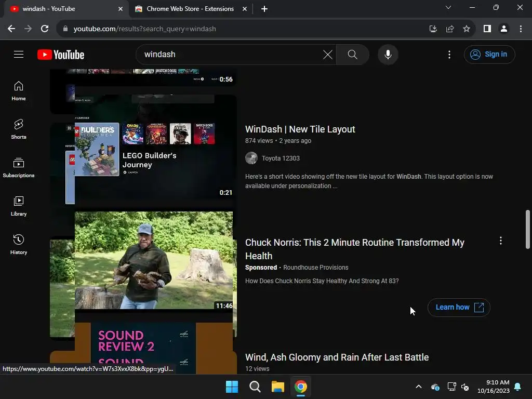This screenshot has width=532, height=399.
Task: Switch to Chrome Web Store - Extensions tab
Action: click(x=190, y=9)
